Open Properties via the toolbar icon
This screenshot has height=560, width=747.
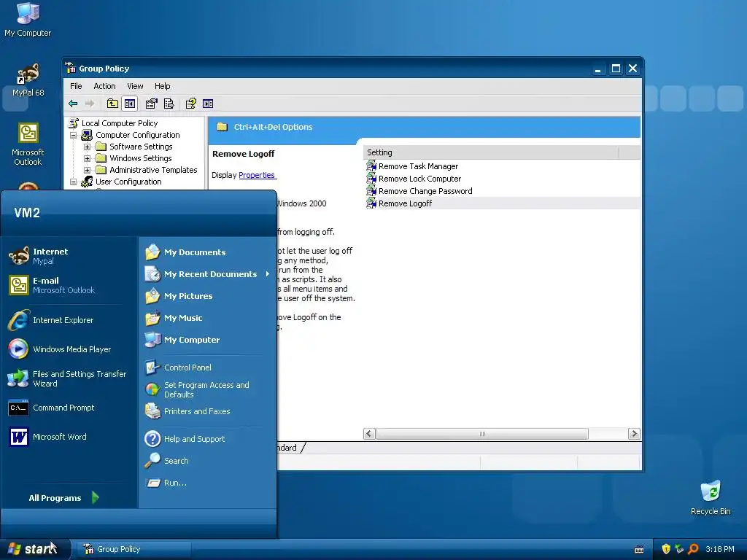(152, 104)
